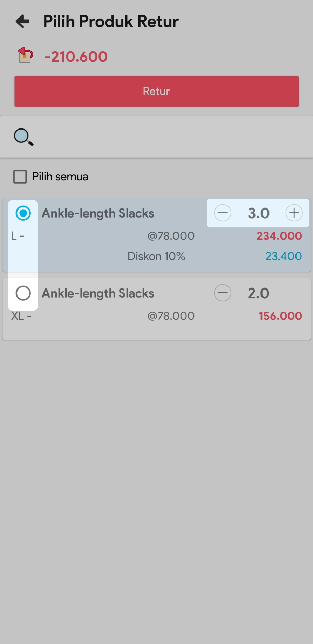This screenshot has height=644, width=313.
Task: Deselect the size L Ankle-length Slacks radio
Action: (x=23, y=213)
